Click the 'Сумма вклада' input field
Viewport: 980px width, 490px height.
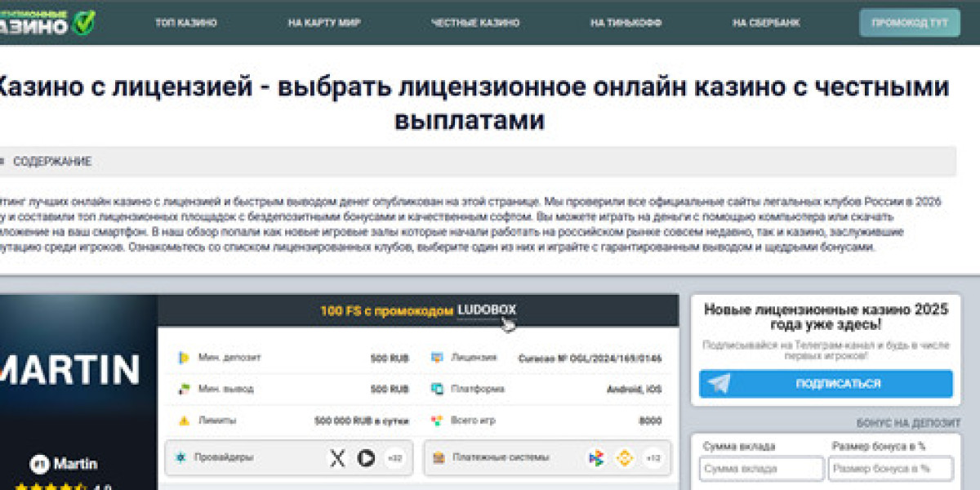[x=759, y=468]
